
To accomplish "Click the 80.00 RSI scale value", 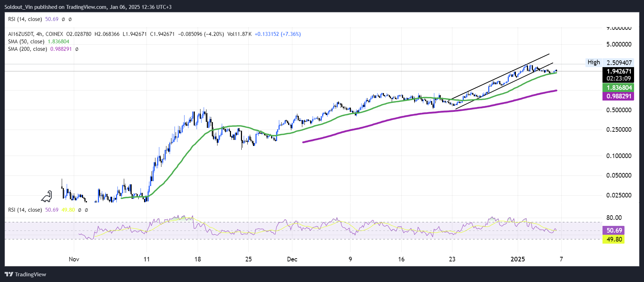I will click(614, 218).
